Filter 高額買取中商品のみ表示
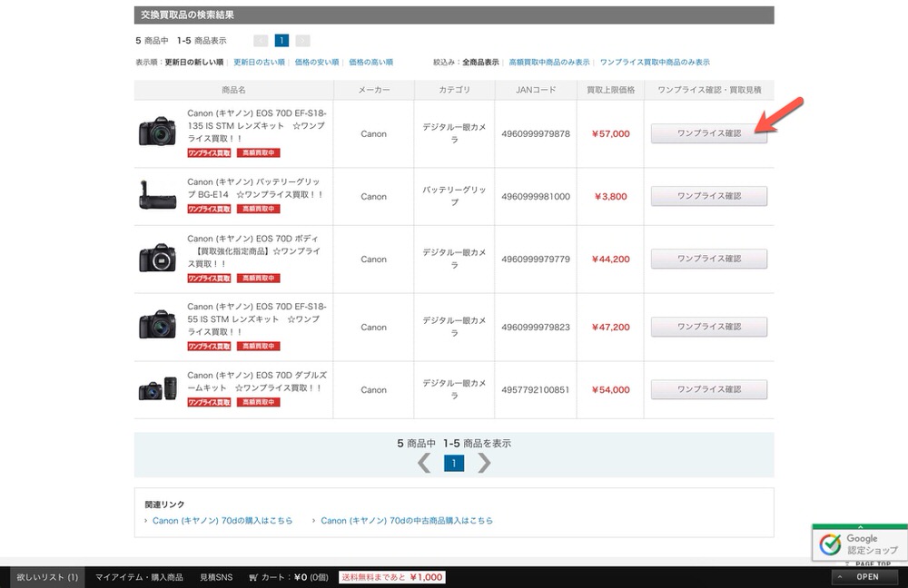The height and width of the screenshot is (588, 908). (549, 62)
